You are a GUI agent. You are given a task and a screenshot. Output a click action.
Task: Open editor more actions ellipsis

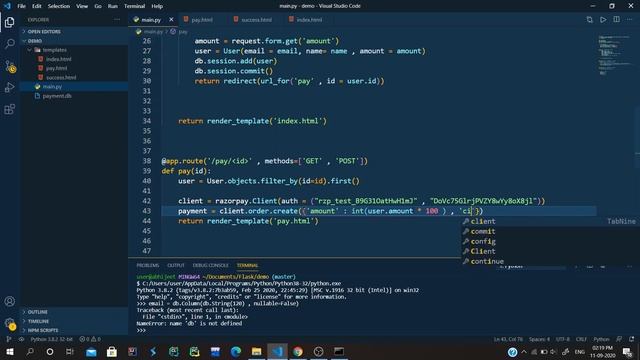tap(629, 20)
